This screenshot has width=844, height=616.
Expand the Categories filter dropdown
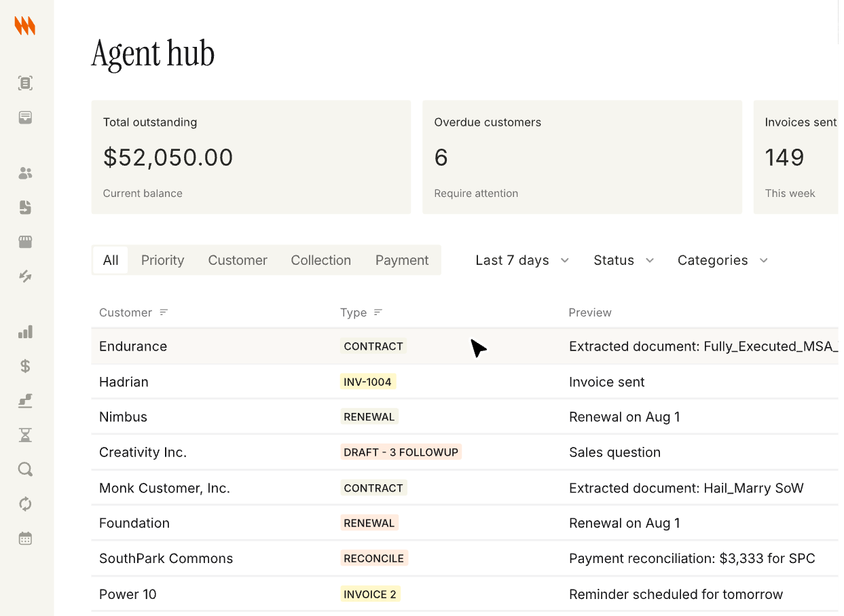pos(722,260)
